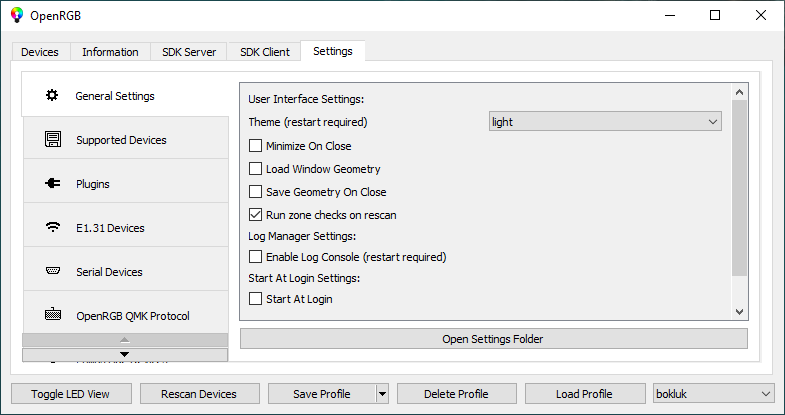Click the settings panel vertical scrollbar thumb
The image size is (785, 415).
[x=739, y=188]
